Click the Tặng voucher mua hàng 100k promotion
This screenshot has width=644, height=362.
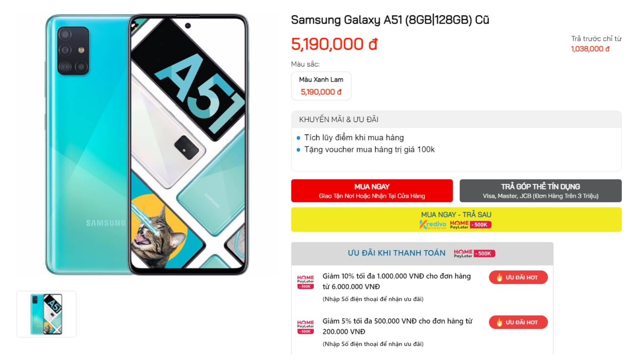click(x=369, y=149)
